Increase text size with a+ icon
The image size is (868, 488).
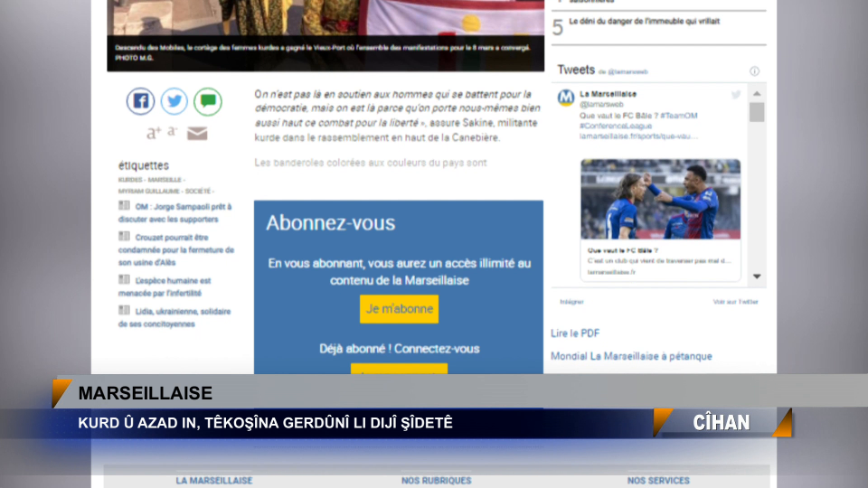[x=154, y=133]
